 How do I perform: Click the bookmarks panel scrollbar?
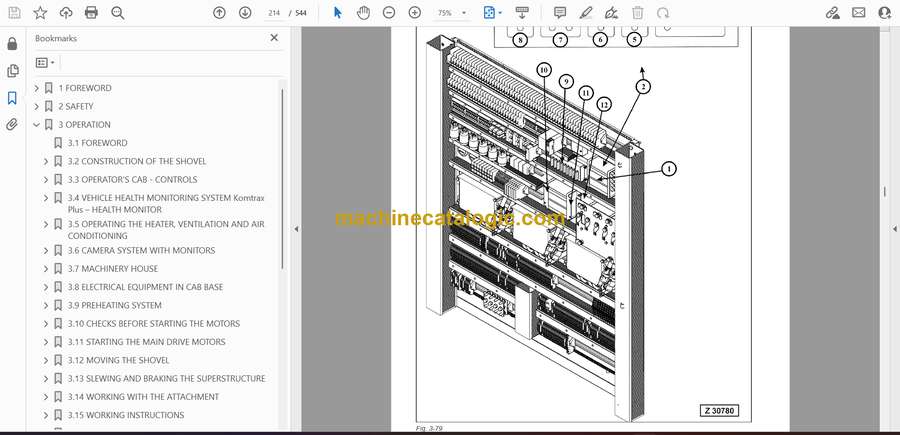pos(282,179)
